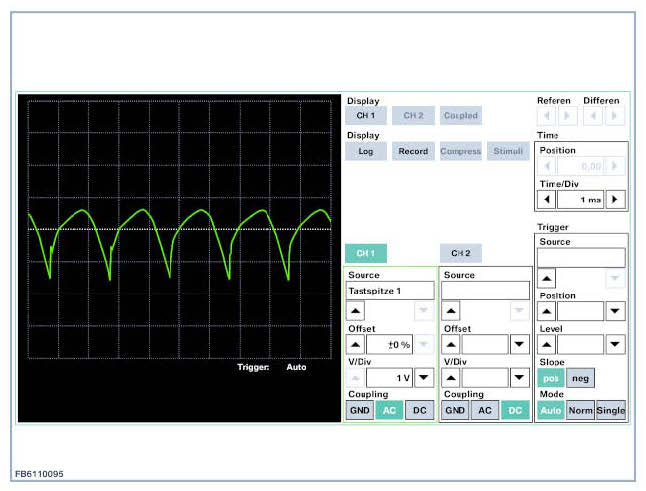Raise the Trigger Level with up arrow
Viewport: 646px width, 491px height.
click(x=547, y=344)
